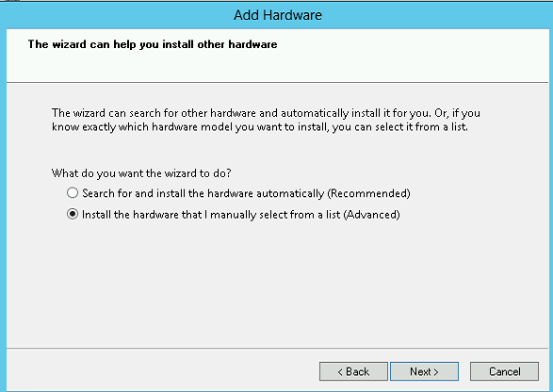Click the Next button
The height and width of the screenshot is (392, 553).
pos(424,371)
